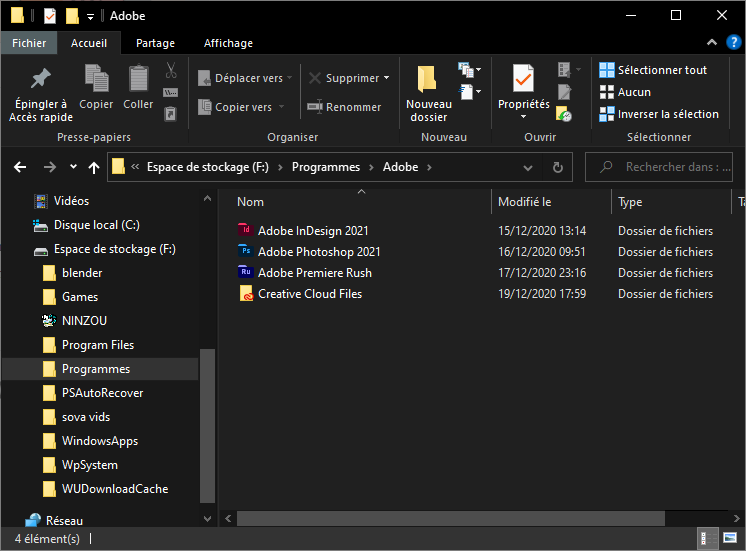Click the new folder icon in title bar
Screen dimensions: 746x551
pos(72,16)
